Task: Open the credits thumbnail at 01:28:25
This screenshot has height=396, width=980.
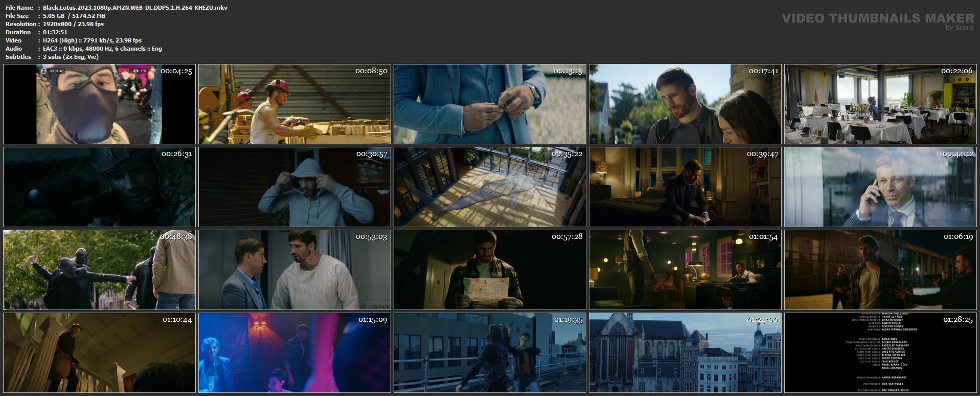Action: (880, 353)
